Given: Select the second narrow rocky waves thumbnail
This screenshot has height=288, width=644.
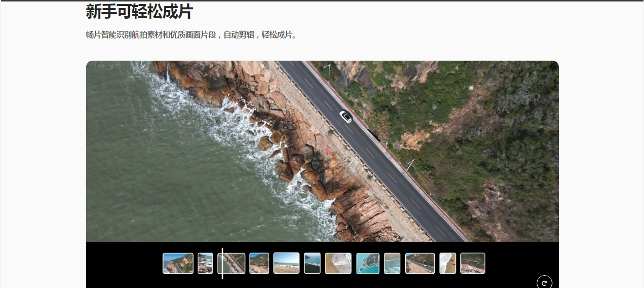Looking at the screenshot, I should [205, 263].
